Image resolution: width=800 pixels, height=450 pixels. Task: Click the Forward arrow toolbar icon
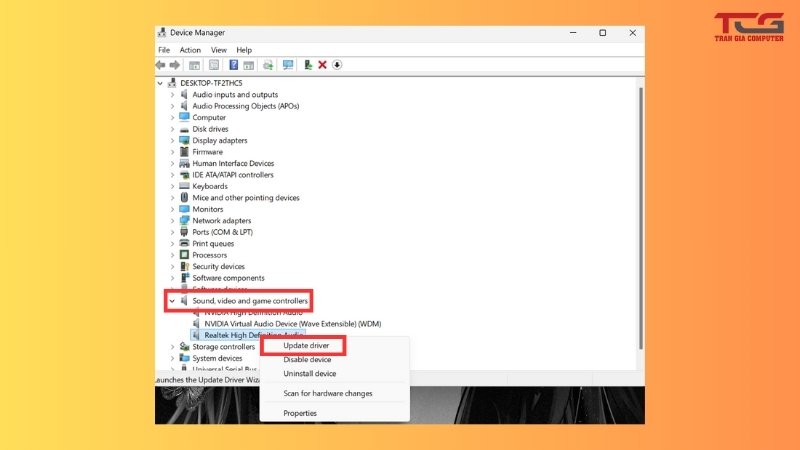[174, 65]
